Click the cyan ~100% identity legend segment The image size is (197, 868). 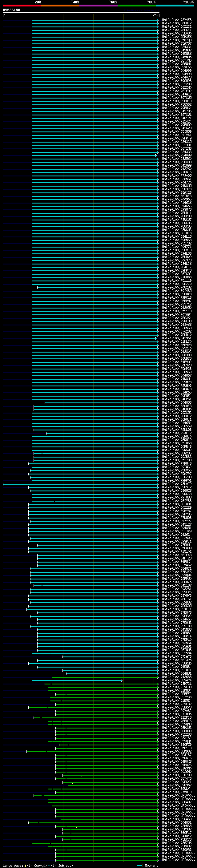[x=175, y=6]
